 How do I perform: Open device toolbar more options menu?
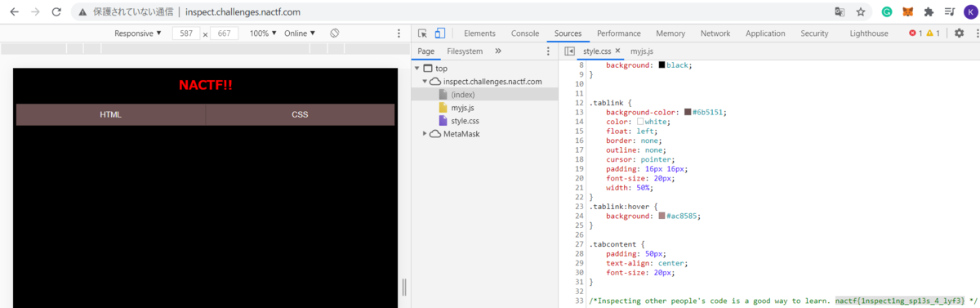pos(399,33)
